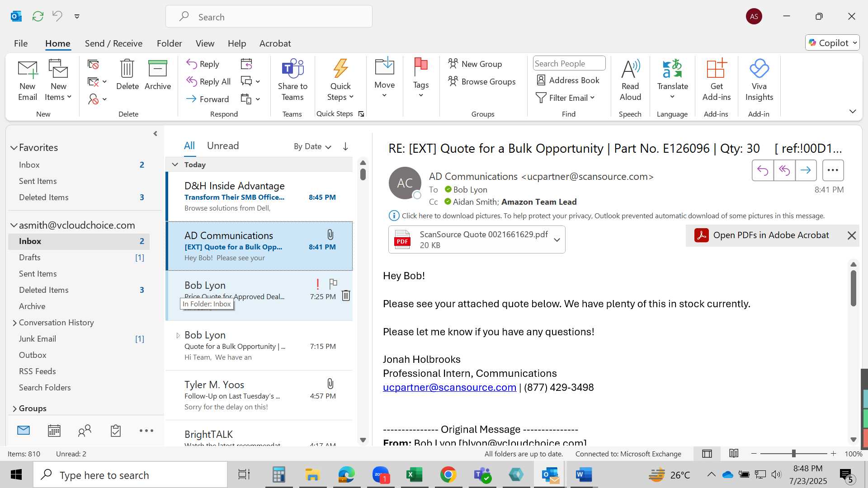Click the ucpartner@scansource.com email link
868x488 pixels.
(449, 387)
